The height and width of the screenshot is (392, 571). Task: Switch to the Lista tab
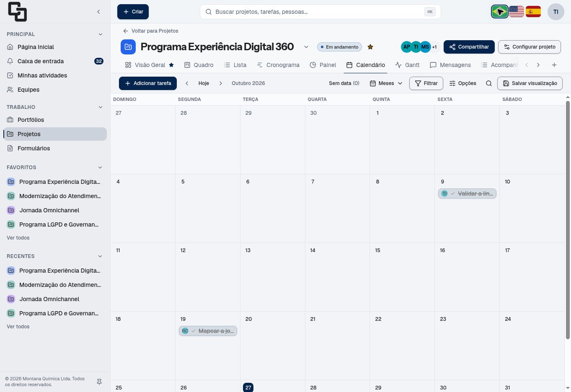pyautogui.click(x=235, y=65)
